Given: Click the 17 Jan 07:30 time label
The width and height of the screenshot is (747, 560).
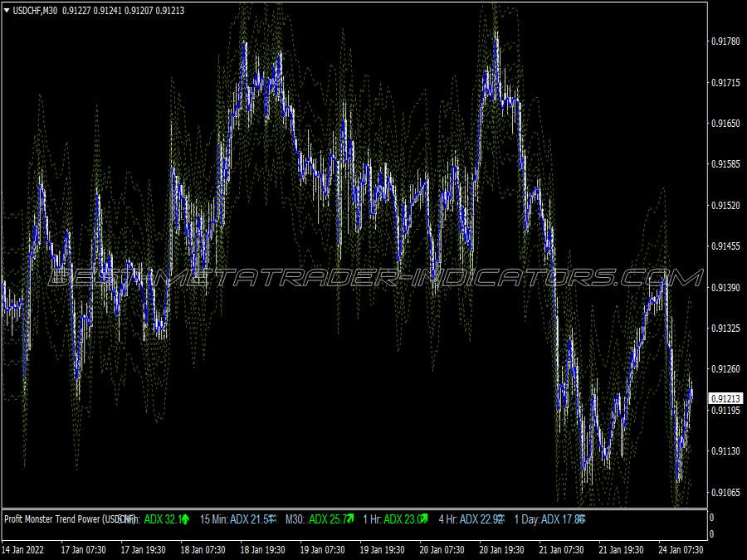Looking at the screenshot, I should click(83, 549).
